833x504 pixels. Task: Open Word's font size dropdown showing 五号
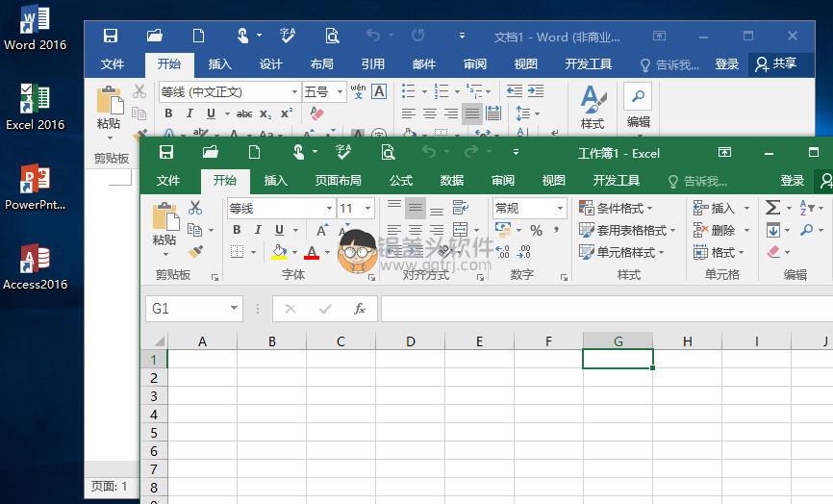tap(340, 92)
